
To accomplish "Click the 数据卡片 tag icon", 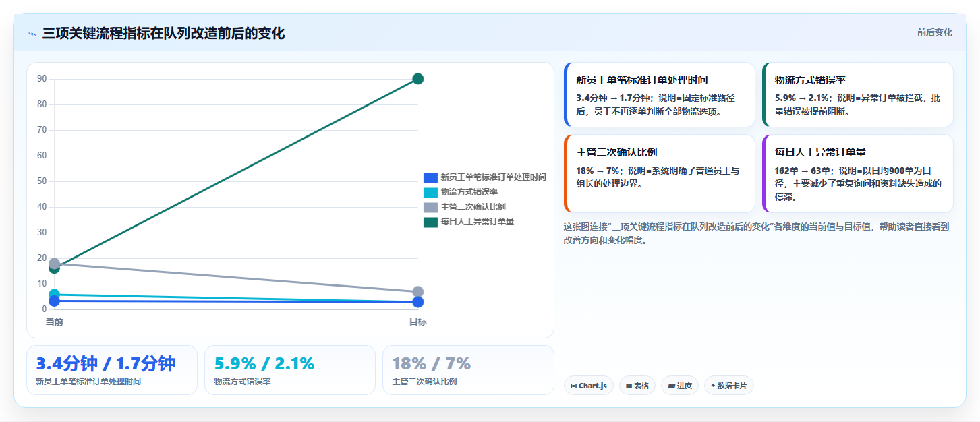I will pos(713,386).
